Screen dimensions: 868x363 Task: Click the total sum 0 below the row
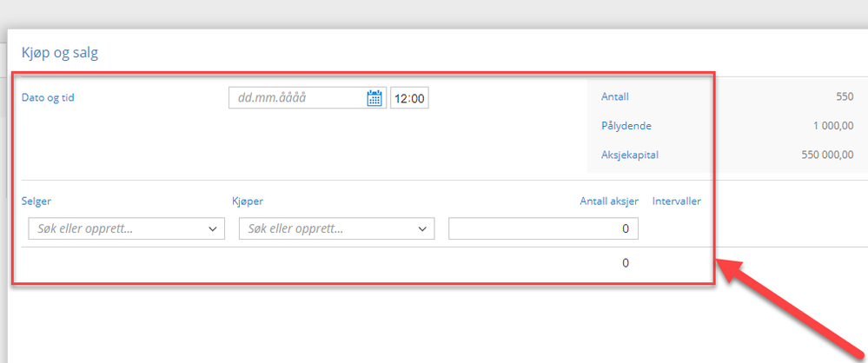[626, 263]
